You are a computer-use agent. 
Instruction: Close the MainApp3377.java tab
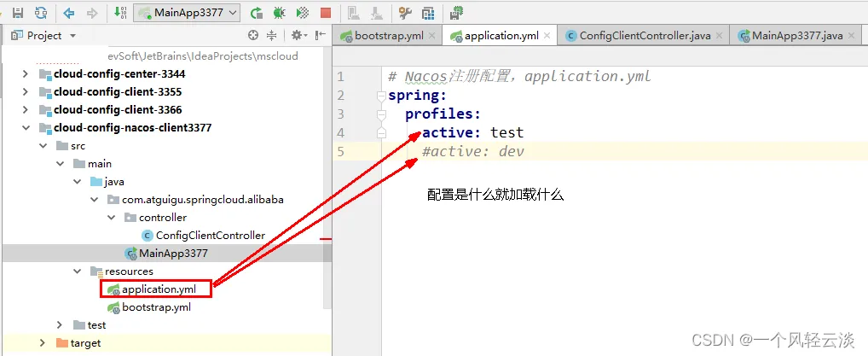click(x=852, y=36)
